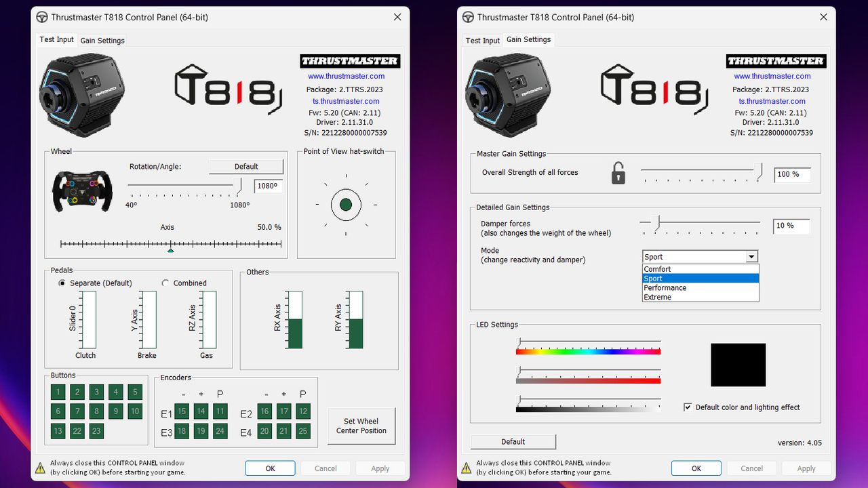Click OK in right control panel window
This screenshot has height=488, width=868.
696,468
